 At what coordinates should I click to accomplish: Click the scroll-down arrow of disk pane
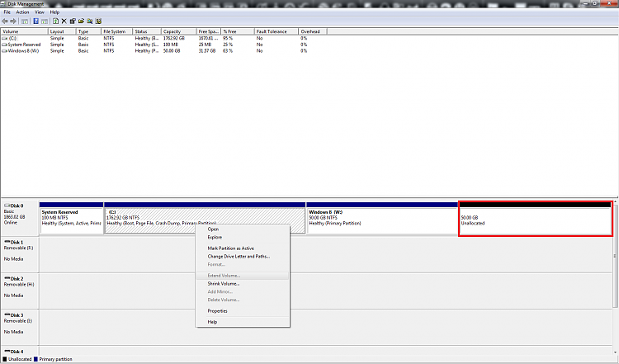(x=615, y=353)
